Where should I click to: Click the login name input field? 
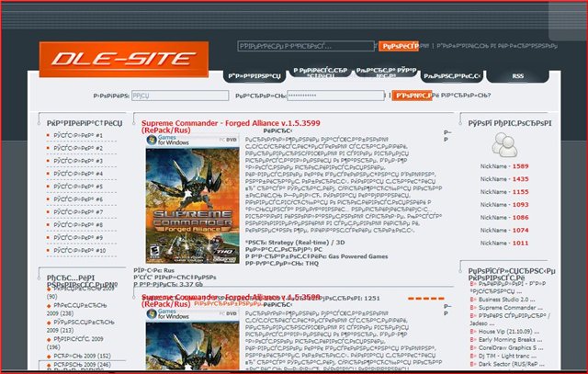pyautogui.click(x=180, y=96)
